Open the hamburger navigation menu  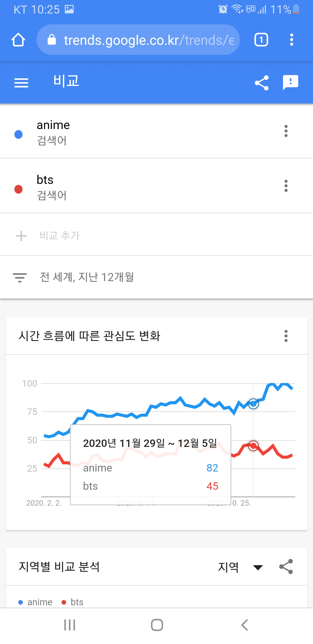22,83
